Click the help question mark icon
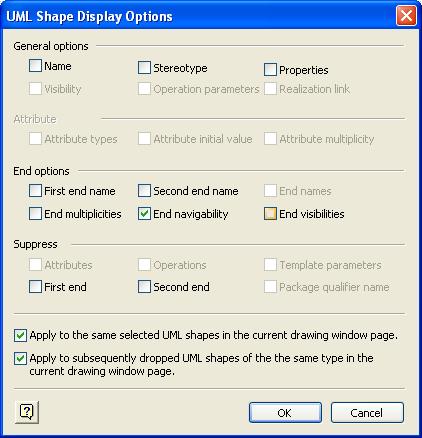 click(27, 412)
